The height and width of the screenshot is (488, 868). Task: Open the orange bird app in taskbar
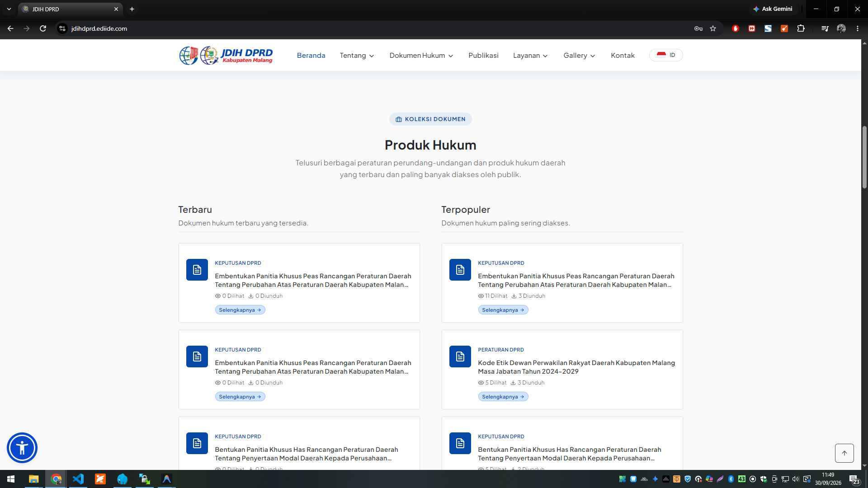100,479
